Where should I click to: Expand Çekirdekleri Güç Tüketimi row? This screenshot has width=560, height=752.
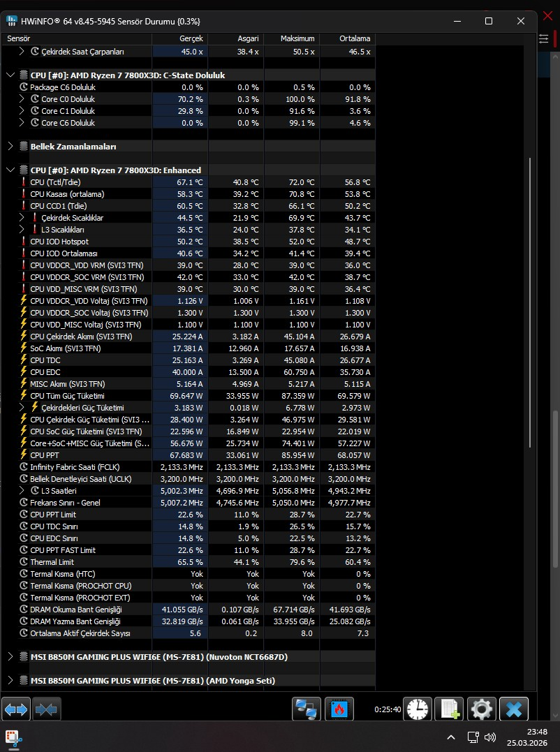22,407
